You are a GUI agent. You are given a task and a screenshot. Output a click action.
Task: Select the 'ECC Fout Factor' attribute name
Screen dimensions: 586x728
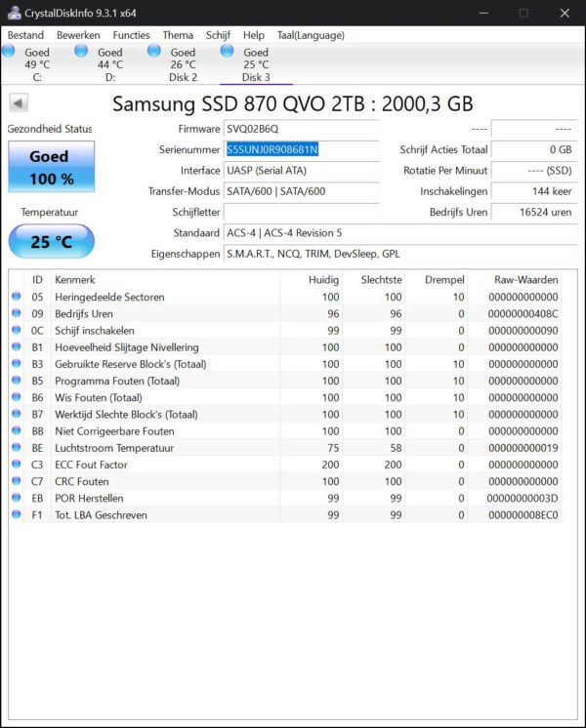coord(91,465)
